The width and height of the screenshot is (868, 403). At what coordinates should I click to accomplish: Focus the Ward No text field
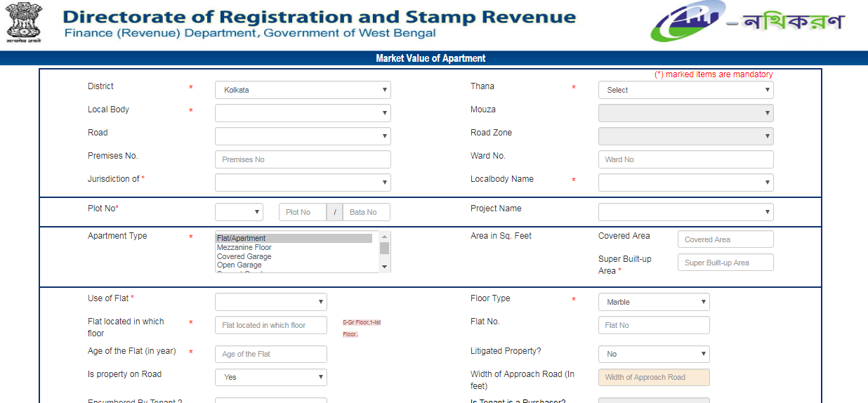685,159
